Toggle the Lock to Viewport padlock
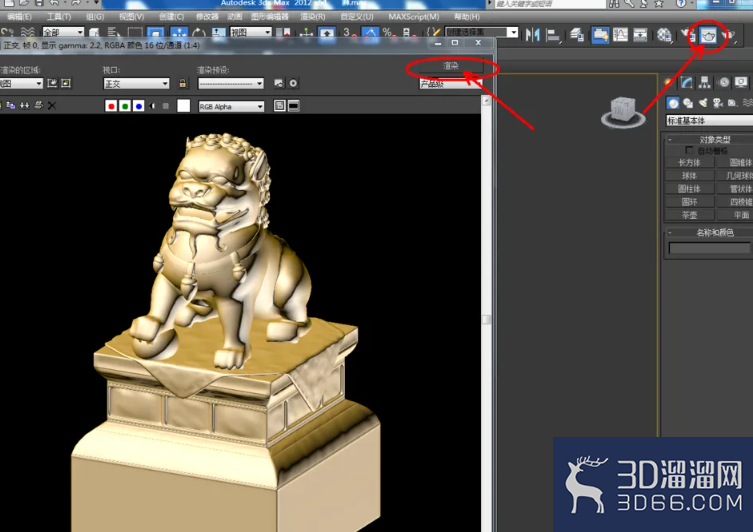 pos(182,83)
